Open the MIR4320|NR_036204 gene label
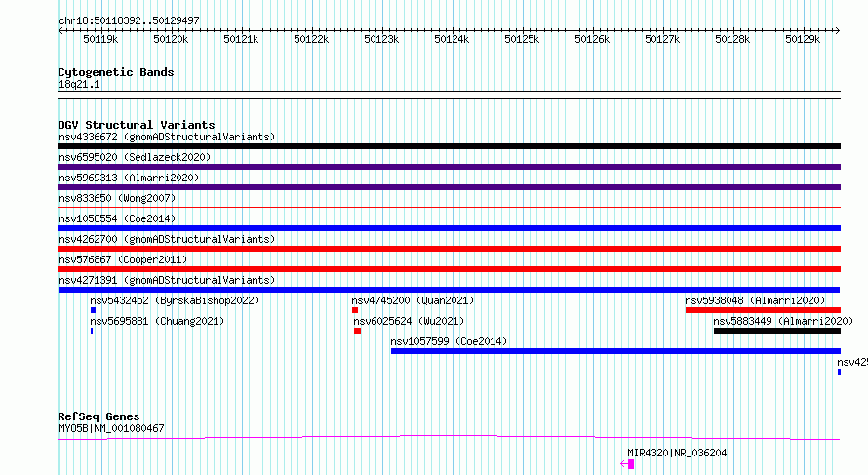 click(677, 453)
